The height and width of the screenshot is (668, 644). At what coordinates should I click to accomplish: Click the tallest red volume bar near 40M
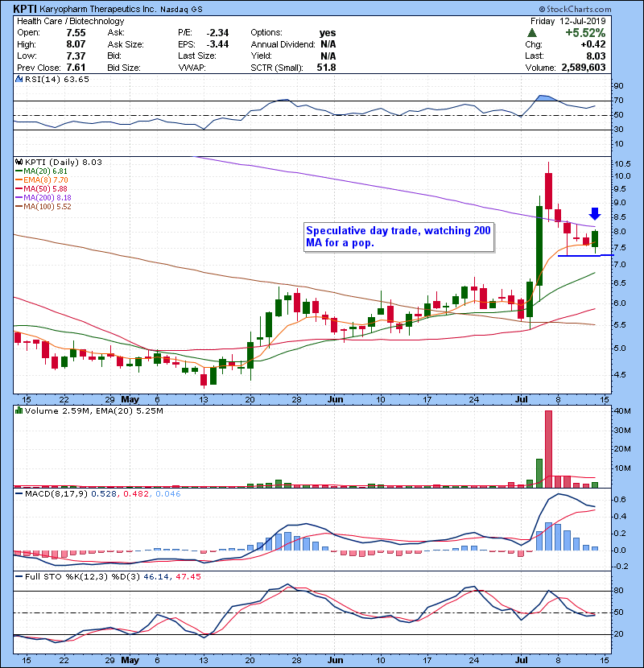coord(548,448)
